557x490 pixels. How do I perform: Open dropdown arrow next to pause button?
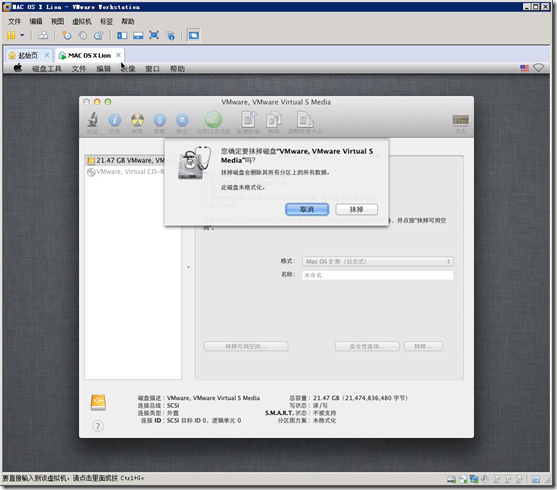pyautogui.click(x=22, y=35)
